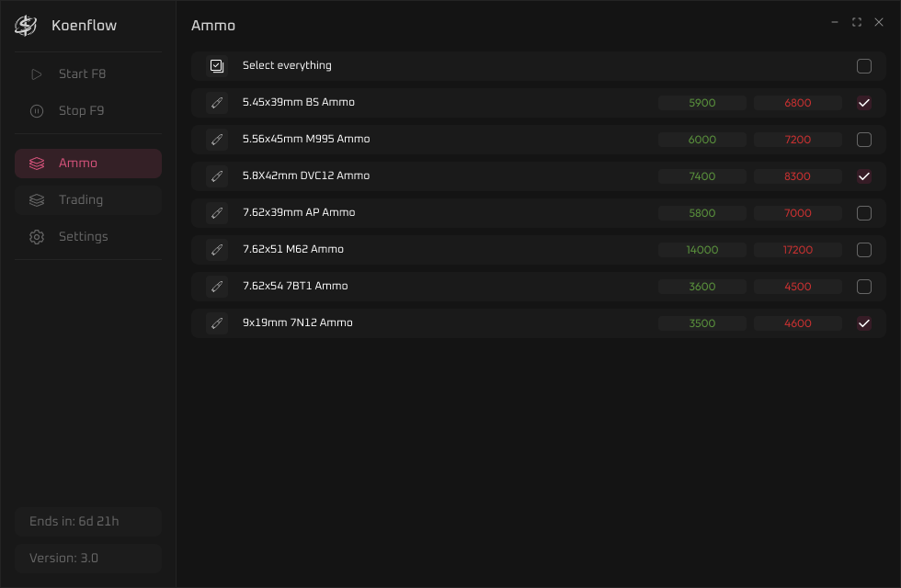Edit green price 5900 for 5.45x39mm BS
The height and width of the screenshot is (588, 901).
[x=702, y=103]
